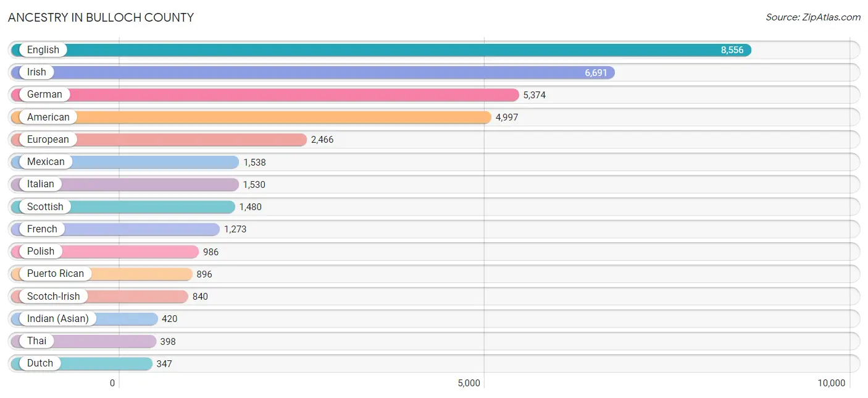This screenshot has height=398, width=868.
Task: Click the Dutch label pill
Action: point(40,363)
